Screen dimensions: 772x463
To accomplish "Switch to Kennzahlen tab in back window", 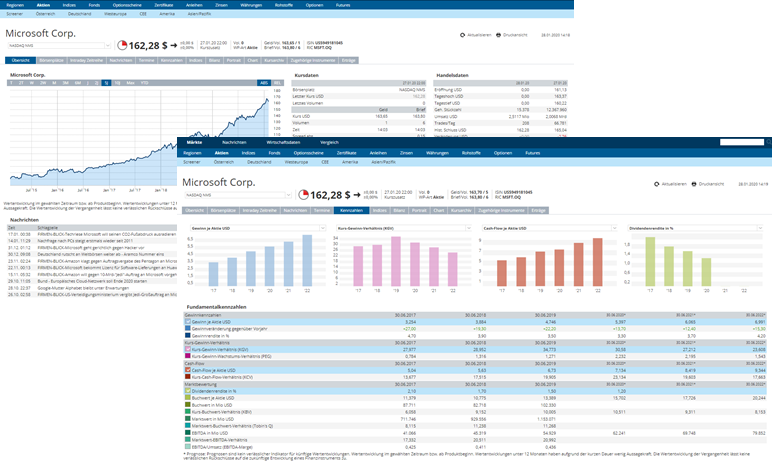I will pos(172,60).
